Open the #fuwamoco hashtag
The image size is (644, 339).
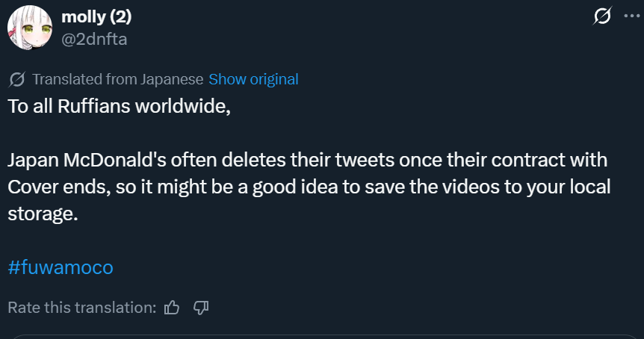[x=61, y=267]
